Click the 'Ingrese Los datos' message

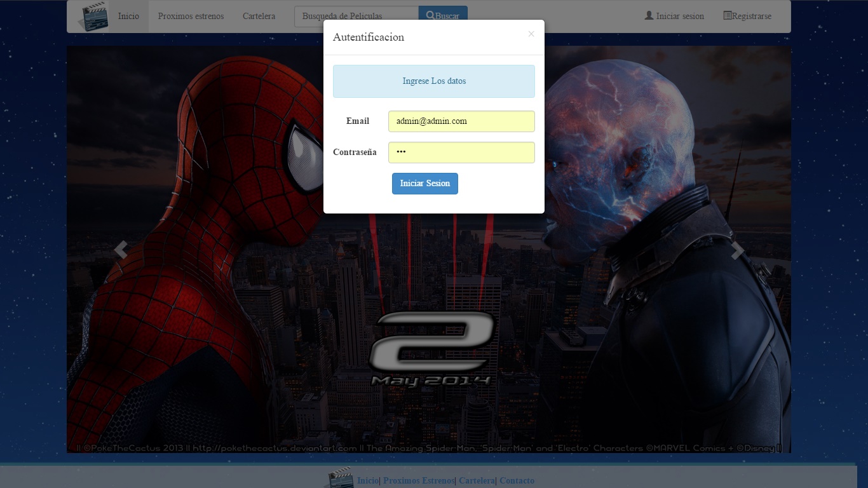[434, 81]
